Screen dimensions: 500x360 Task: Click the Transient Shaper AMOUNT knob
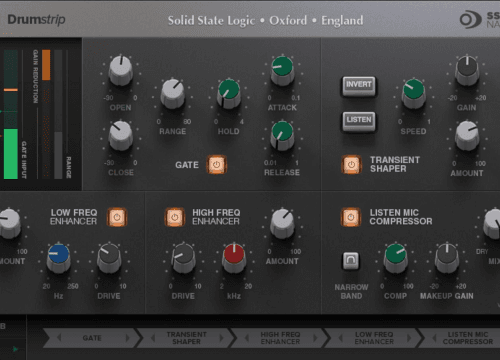click(x=467, y=135)
